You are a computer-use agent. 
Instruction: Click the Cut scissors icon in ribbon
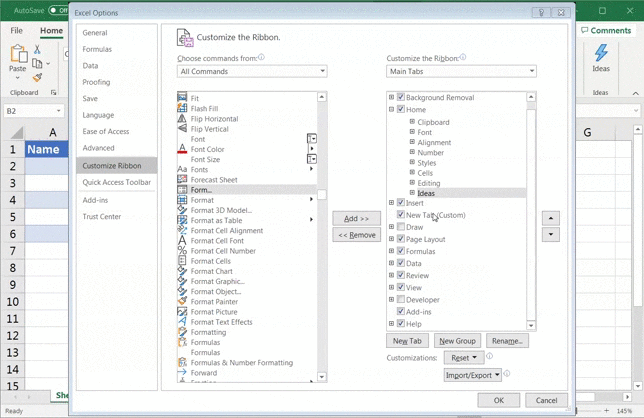(x=37, y=49)
